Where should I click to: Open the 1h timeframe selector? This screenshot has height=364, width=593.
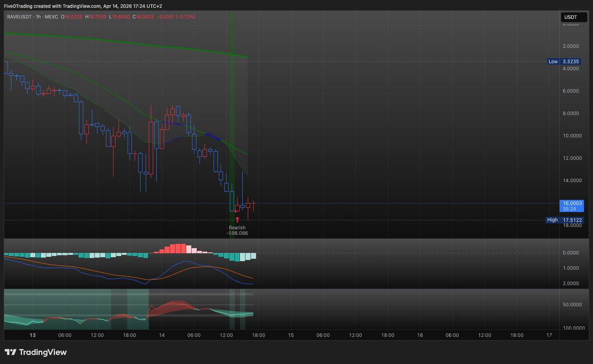point(38,16)
